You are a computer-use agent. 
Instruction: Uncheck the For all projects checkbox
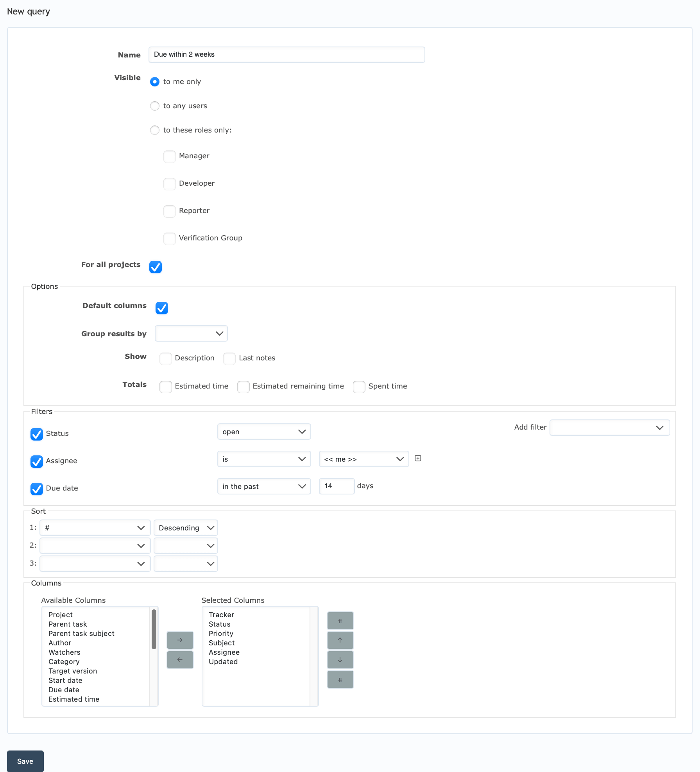[x=156, y=267]
